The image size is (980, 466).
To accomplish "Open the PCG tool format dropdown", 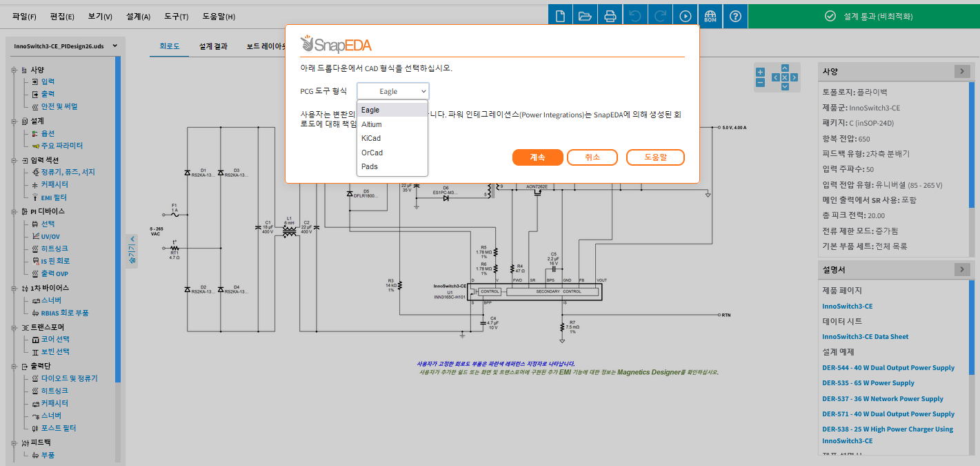I will 392,91.
